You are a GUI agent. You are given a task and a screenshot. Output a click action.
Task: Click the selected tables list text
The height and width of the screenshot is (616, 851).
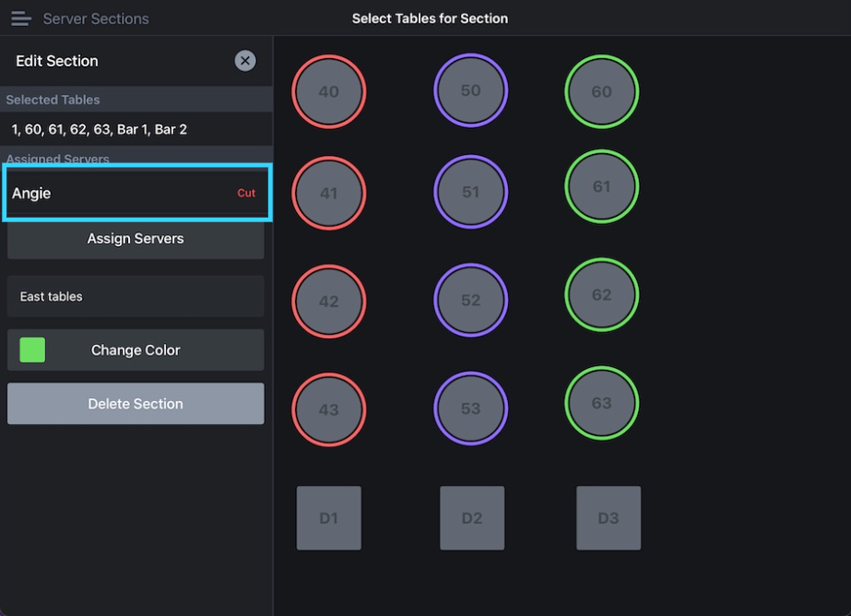100,129
